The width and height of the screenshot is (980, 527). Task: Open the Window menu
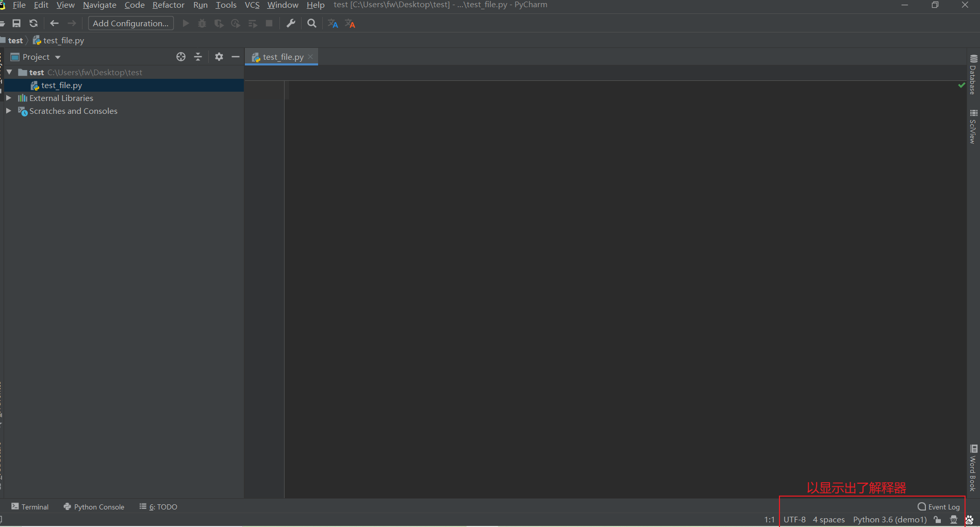pos(283,5)
